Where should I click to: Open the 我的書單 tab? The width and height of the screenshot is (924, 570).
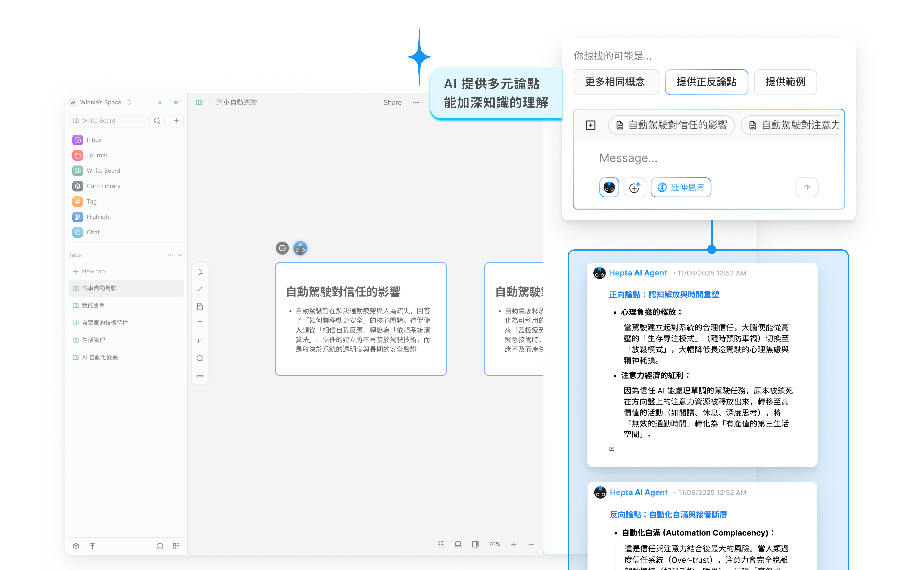[x=93, y=305]
